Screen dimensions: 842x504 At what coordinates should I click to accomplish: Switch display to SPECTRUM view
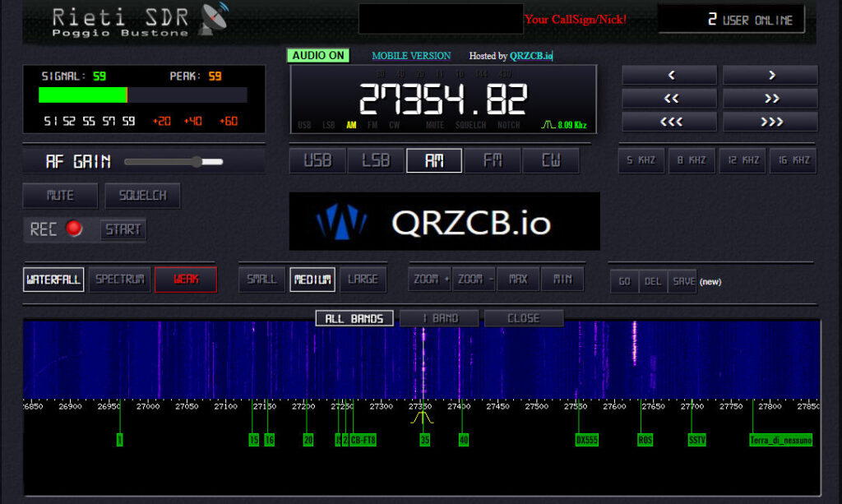tap(120, 280)
